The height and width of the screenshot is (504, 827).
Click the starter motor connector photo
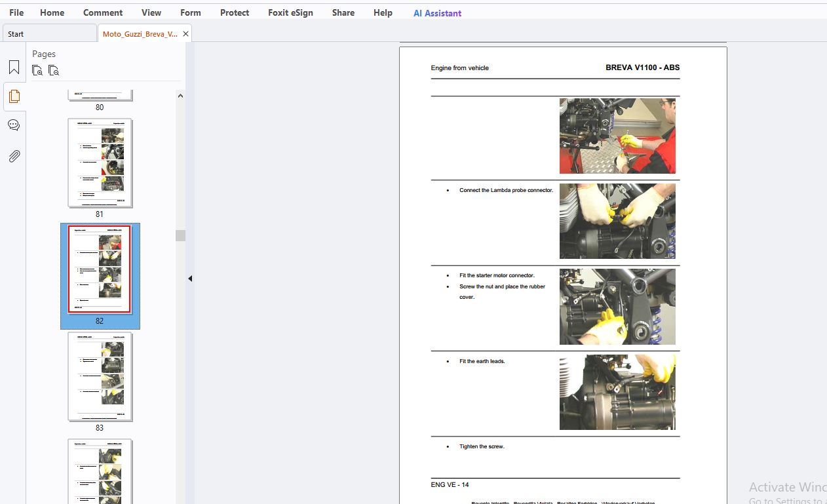point(617,307)
